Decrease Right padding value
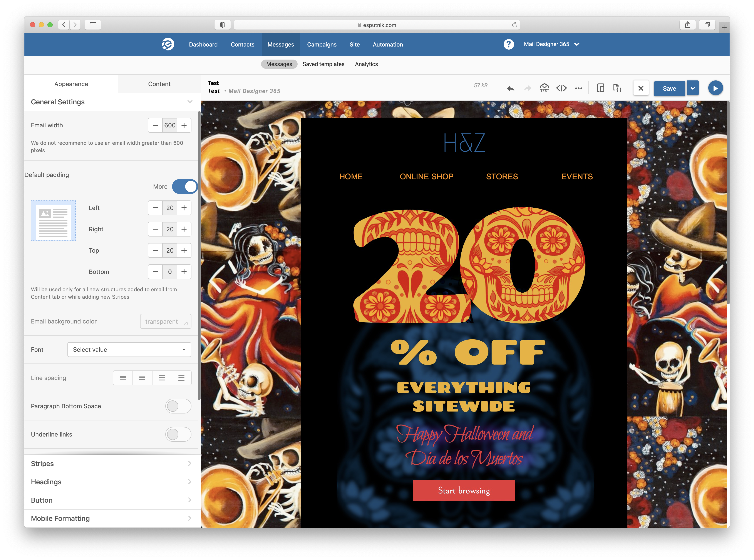754x560 pixels. pos(155,229)
